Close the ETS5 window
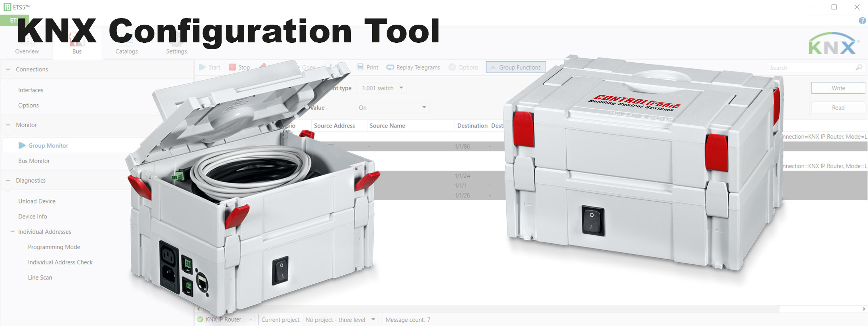This screenshot has height=326, width=868. click(857, 7)
